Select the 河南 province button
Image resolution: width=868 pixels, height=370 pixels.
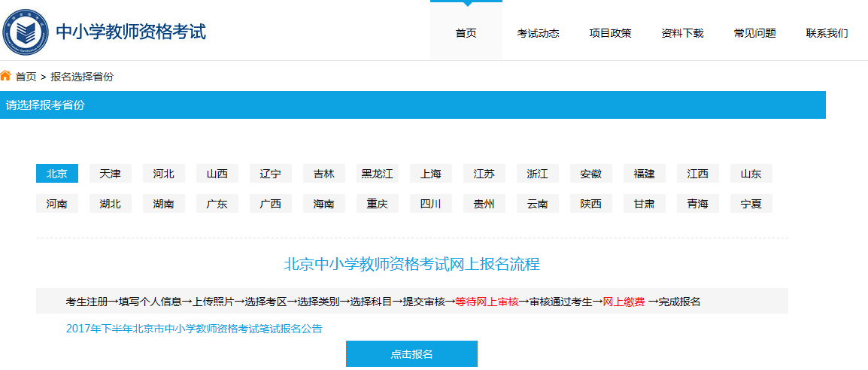tap(57, 204)
